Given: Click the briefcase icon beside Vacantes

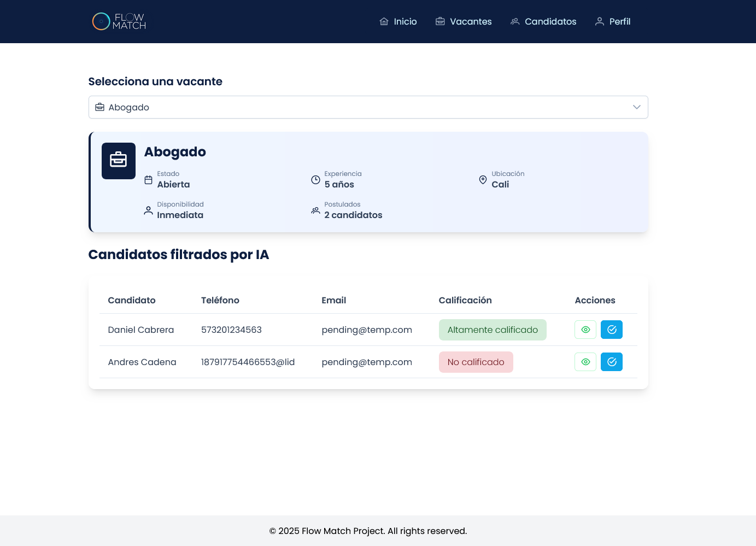Looking at the screenshot, I should point(440,21).
